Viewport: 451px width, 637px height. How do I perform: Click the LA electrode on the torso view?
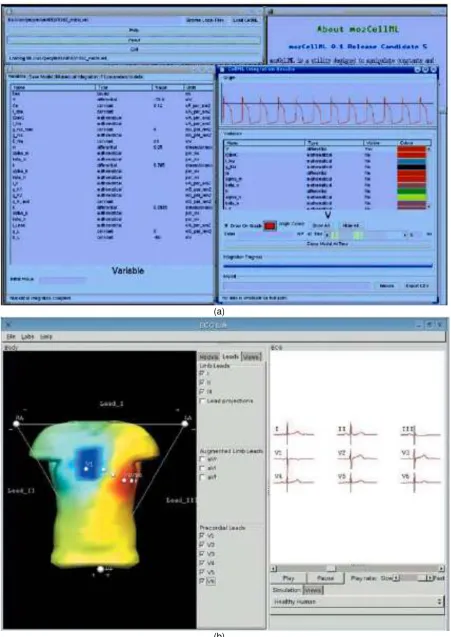point(185,424)
